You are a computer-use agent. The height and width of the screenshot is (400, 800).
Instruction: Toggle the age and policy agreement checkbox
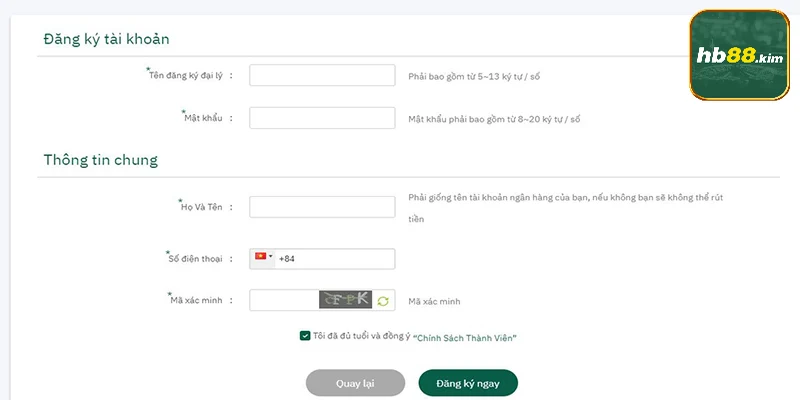(305, 337)
